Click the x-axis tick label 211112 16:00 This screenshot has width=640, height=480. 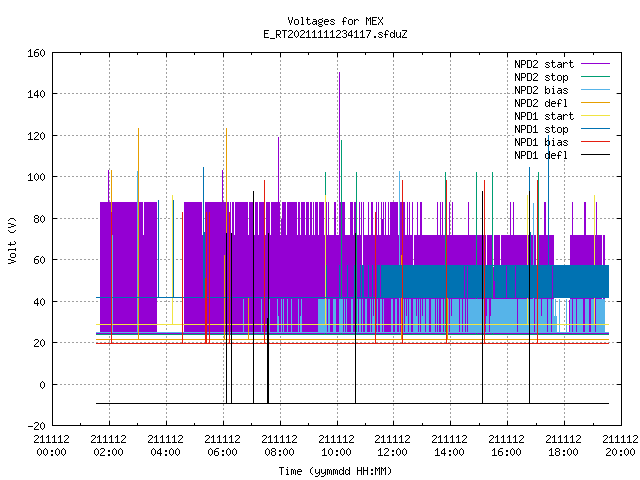[507, 446]
